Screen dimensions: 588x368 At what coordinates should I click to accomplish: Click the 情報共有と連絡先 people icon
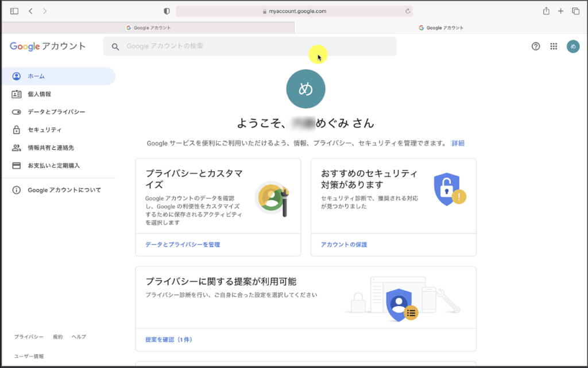pyautogui.click(x=17, y=148)
